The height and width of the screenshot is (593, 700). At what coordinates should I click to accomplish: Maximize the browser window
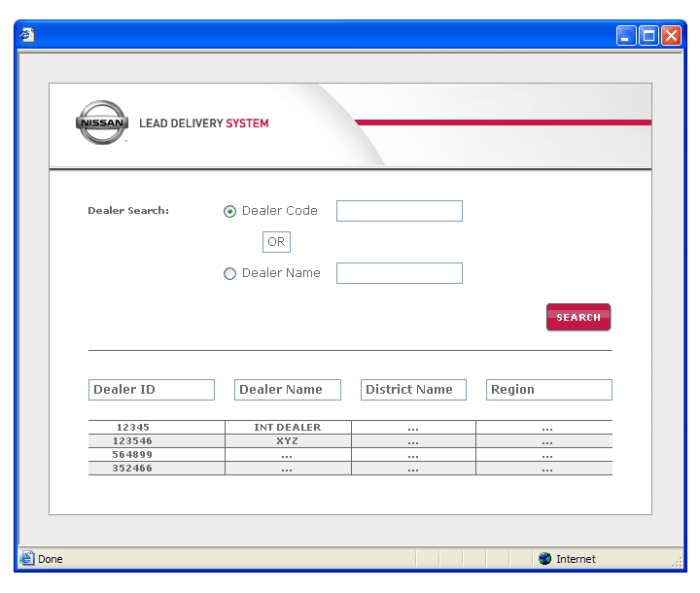point(648,35)
